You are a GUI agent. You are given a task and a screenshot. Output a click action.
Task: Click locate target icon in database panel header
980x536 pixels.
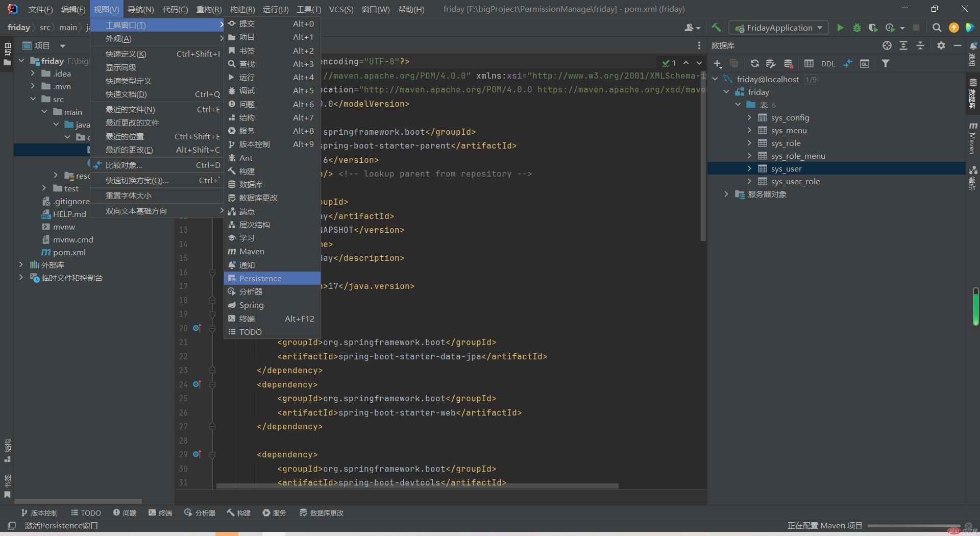pos(887,45)
